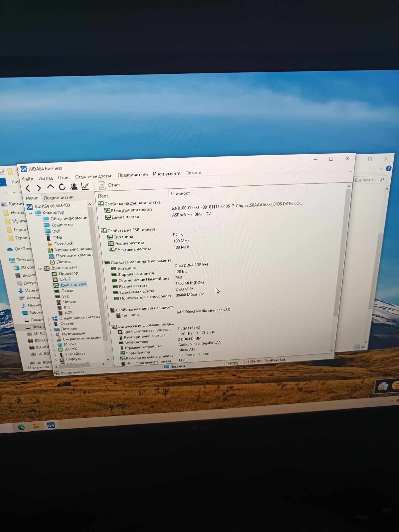
Task: Expand Съхранение на данни node
Action: 53,340
